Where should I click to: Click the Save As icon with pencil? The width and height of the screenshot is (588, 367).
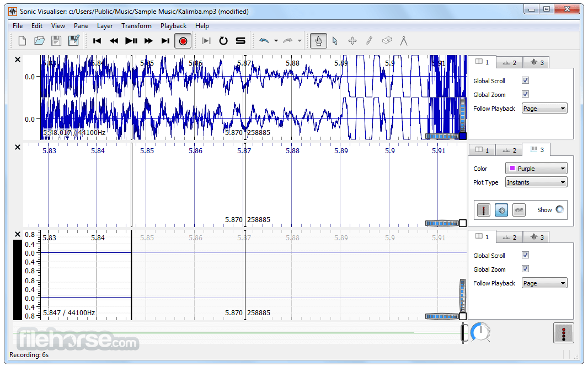(73, 41)
